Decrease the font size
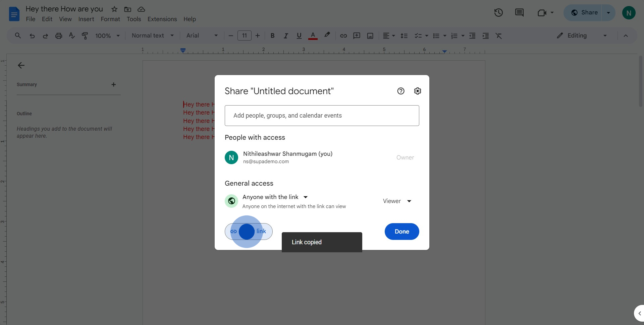 [x=231, y=36]
